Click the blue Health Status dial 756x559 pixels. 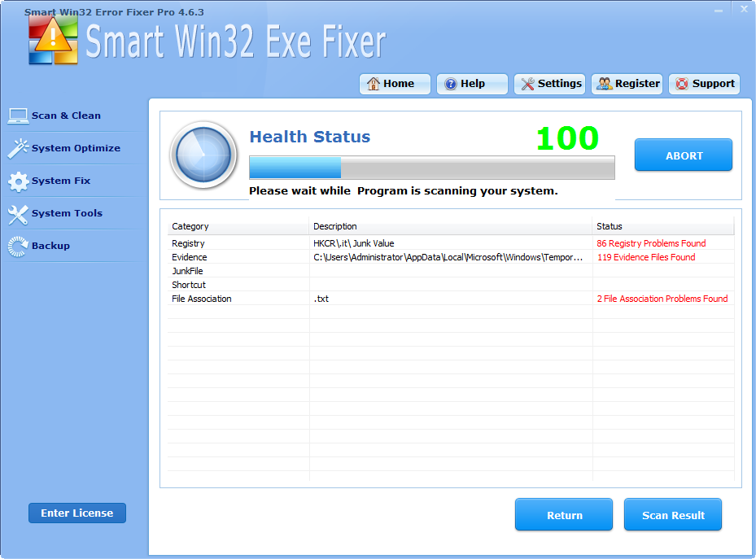(x=203, y=155)
